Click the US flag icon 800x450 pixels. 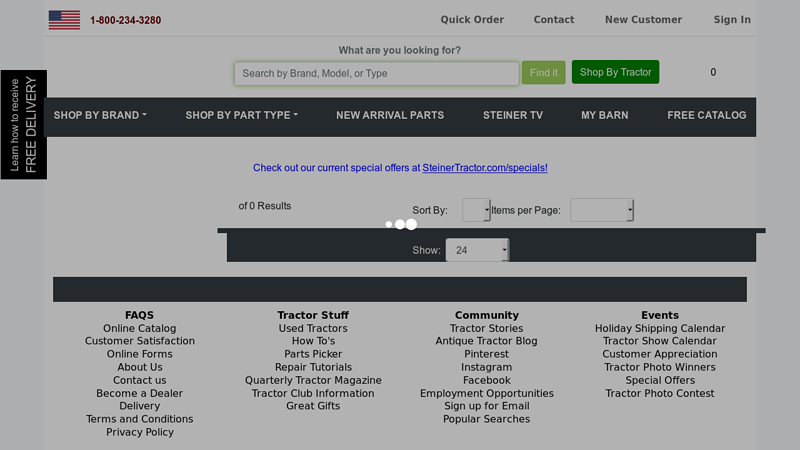pos(64,20)
